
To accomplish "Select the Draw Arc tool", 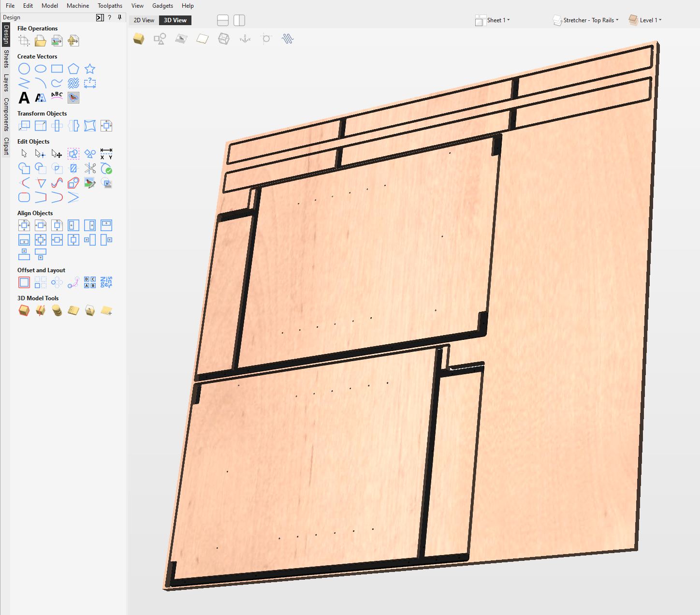I will point(41,83).
